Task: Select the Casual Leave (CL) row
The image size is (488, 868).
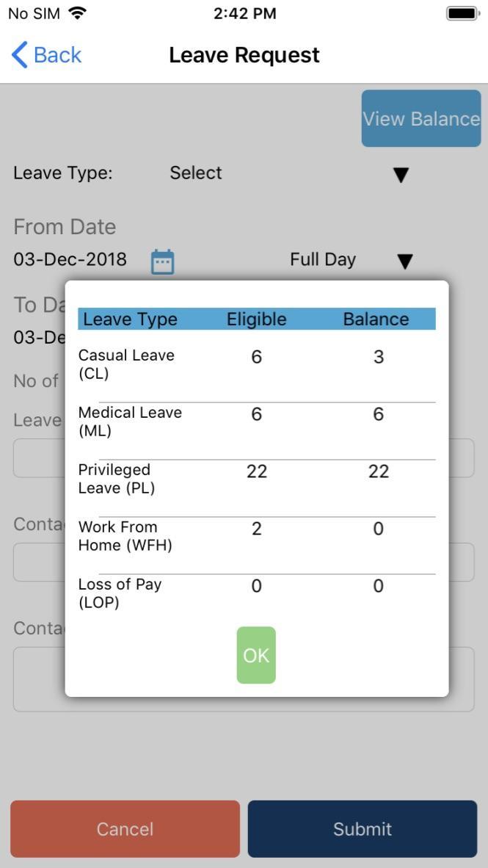Action: 257,366
